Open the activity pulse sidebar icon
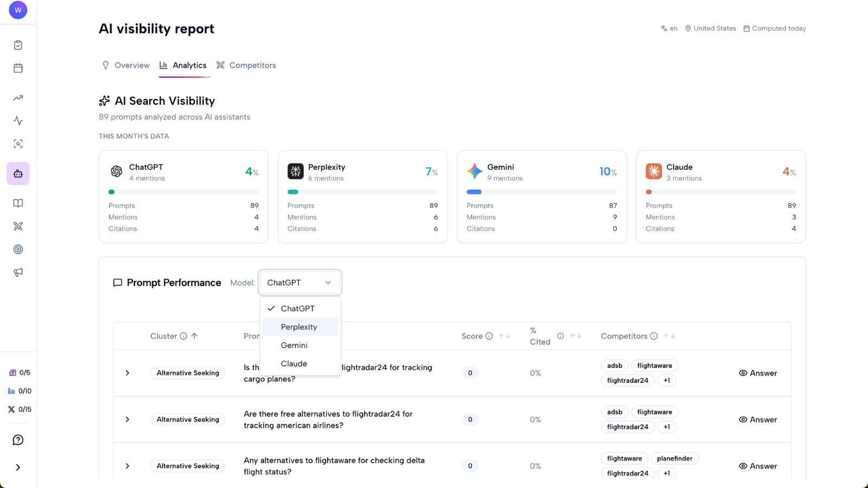 [18, 121]
